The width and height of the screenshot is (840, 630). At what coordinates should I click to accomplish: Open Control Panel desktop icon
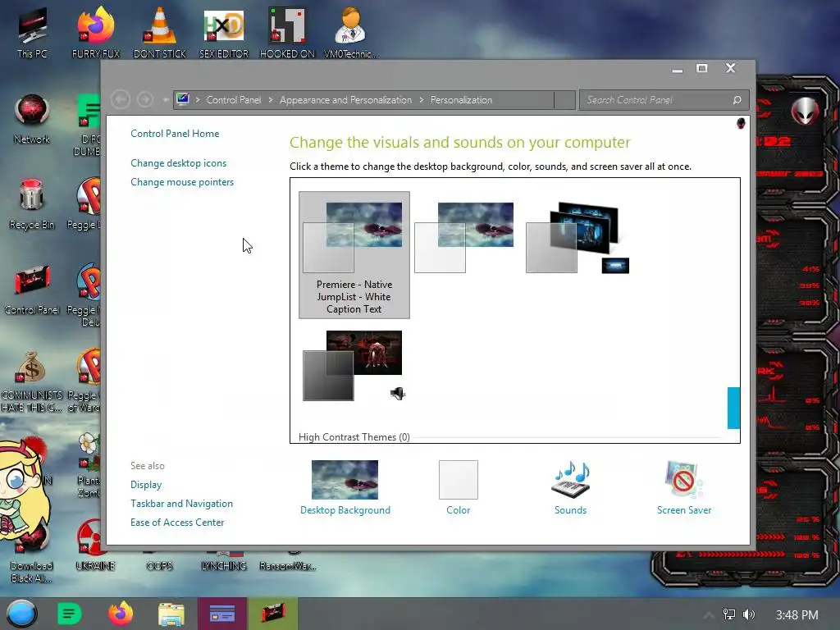point(32,290)
